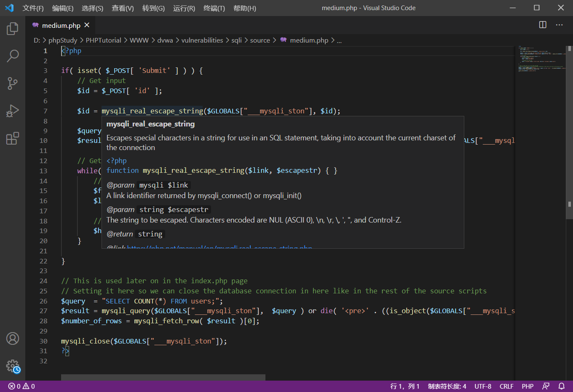Open the Explorer view in activity bar
Screen dimensions: 573x392
13,29
